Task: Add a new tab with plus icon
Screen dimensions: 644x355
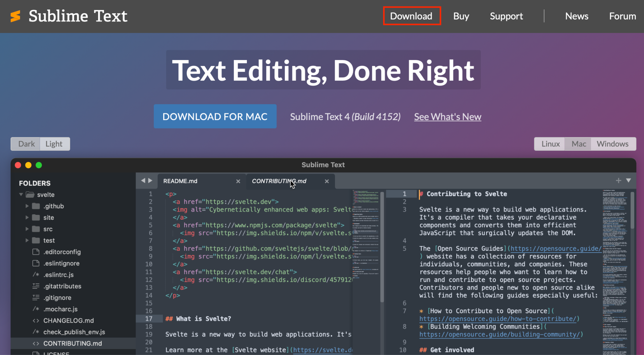Action: [x=619, y=180]
